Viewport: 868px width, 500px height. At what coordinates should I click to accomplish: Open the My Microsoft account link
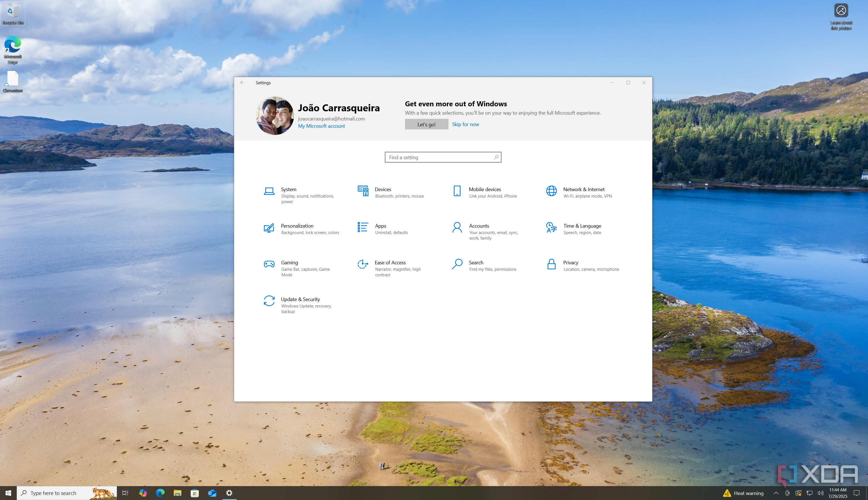pos(321,126)
